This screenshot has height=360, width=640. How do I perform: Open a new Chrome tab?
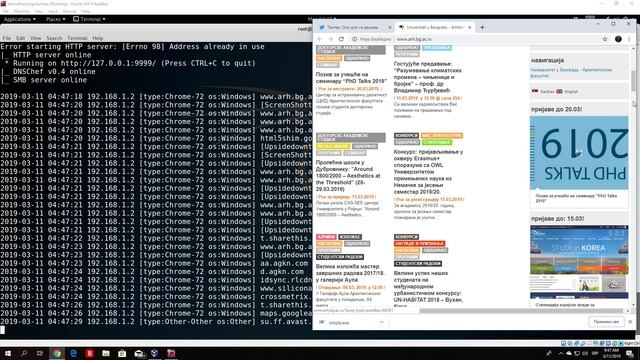(x=482, y=27)
